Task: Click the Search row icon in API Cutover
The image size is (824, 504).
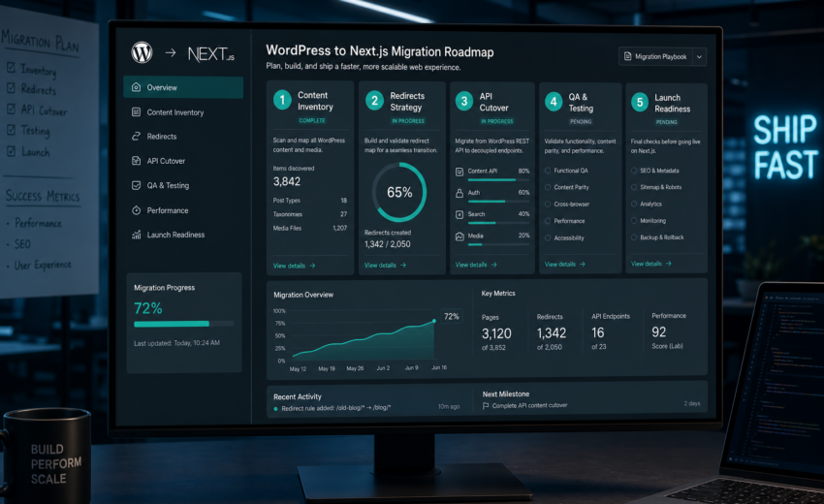Action: (x=460, y=214)
